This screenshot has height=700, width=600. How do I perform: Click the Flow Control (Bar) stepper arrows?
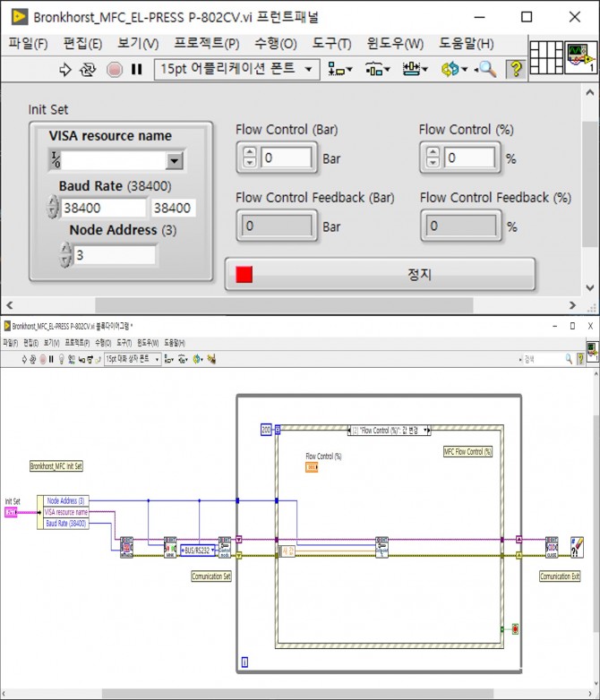(x=250, y=158)
